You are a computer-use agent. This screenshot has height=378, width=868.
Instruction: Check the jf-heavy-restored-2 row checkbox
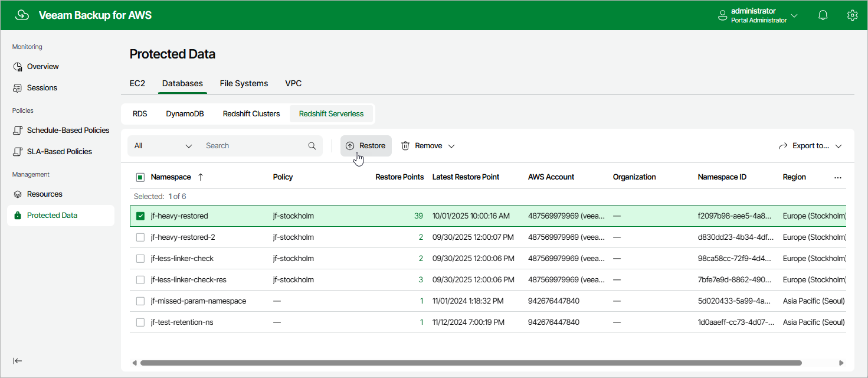(140, 237)
